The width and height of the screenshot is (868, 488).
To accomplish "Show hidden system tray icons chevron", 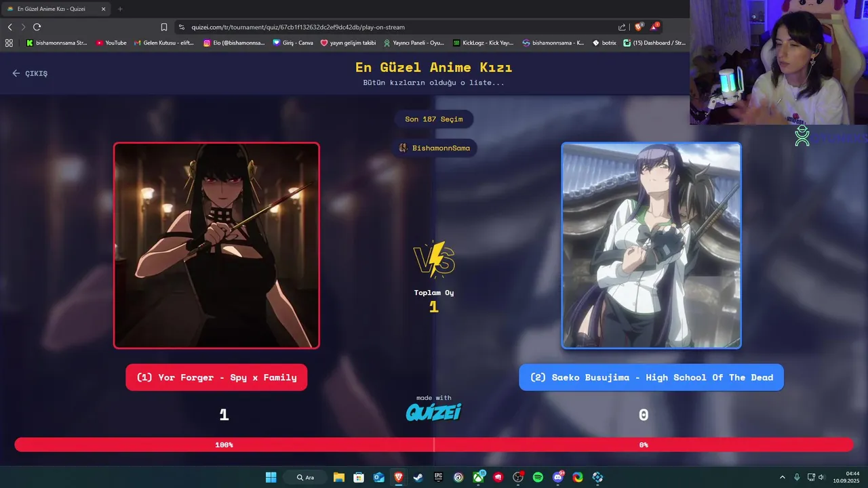I will [x=782, y=477].
